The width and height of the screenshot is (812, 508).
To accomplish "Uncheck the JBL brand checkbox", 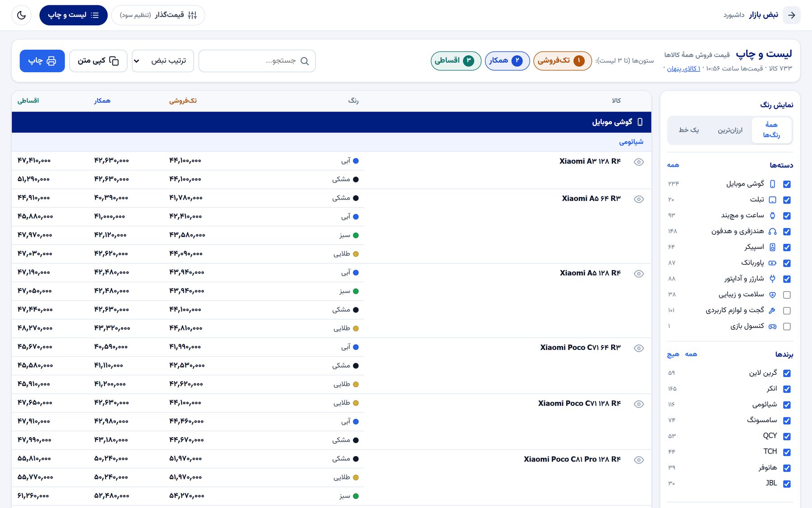I will point(787,484).
